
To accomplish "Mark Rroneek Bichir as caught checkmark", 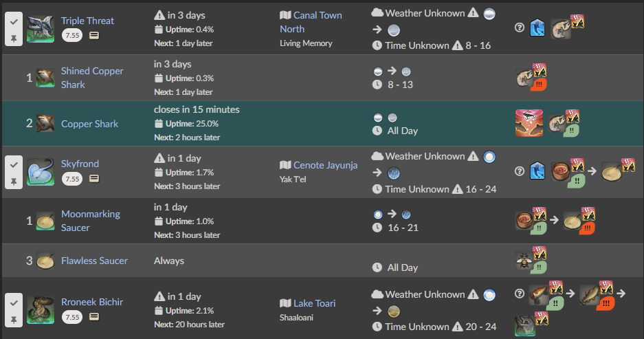I will (x=14, y=303).
